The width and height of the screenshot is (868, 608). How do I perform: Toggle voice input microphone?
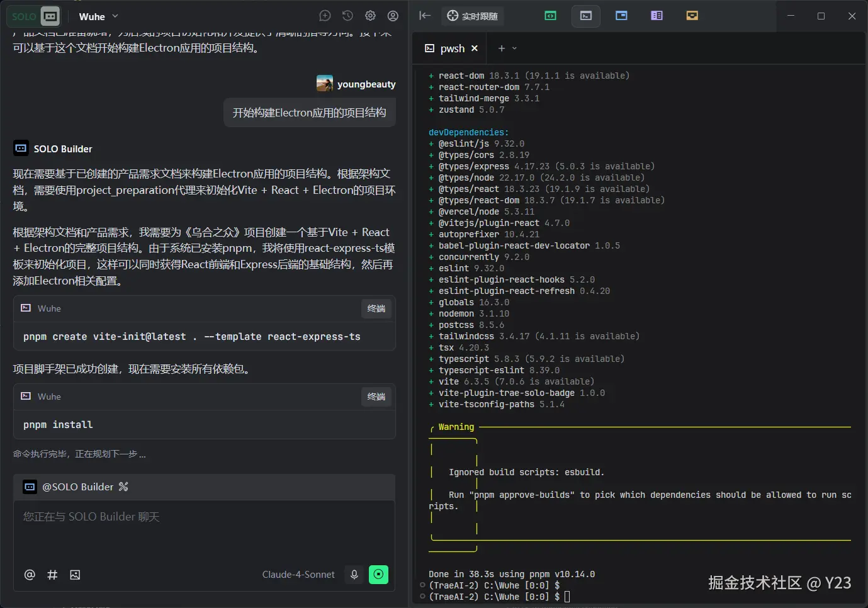point(354,574)
